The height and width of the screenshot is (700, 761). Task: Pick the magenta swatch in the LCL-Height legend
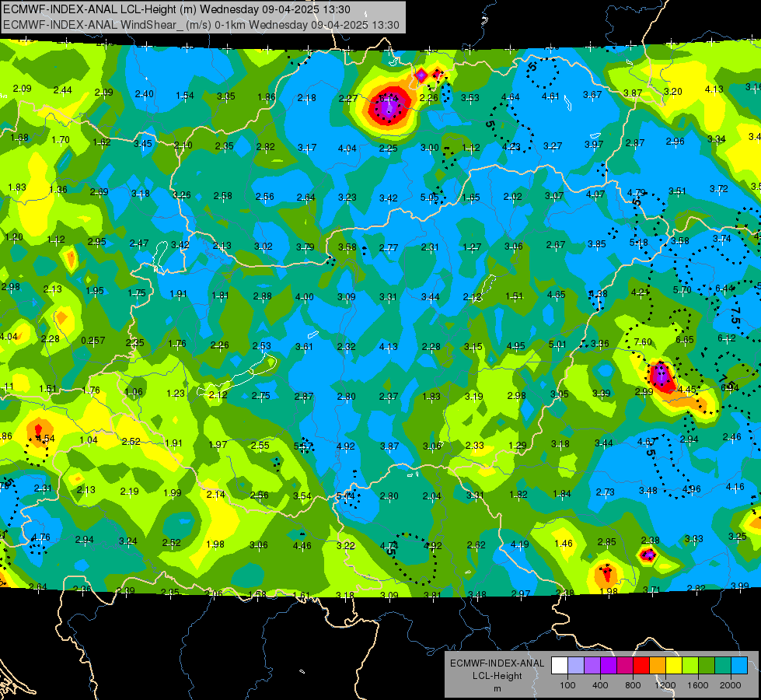(x=625, y=666)
